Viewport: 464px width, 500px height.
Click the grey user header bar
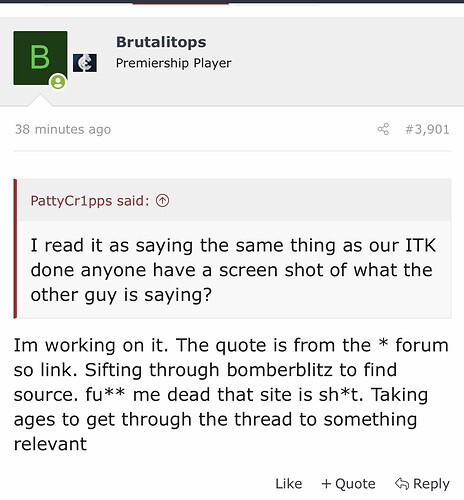(232, 62)
